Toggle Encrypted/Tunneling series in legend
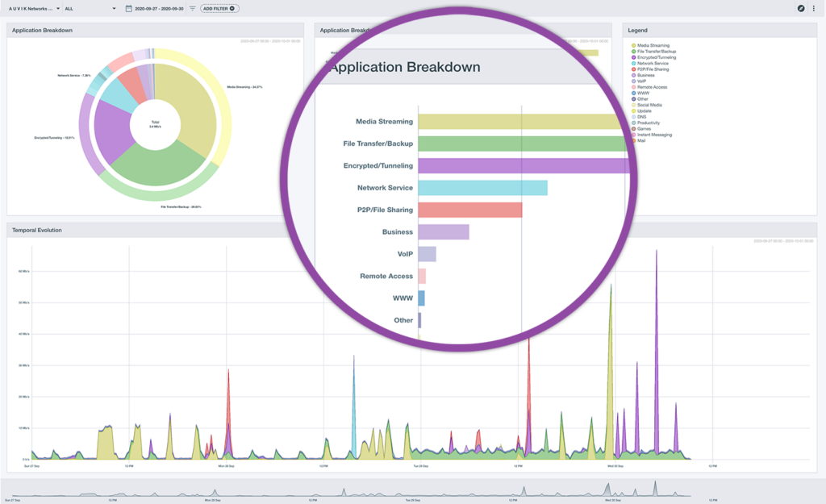Screen dimensions: 826x504 coord(656,57)
